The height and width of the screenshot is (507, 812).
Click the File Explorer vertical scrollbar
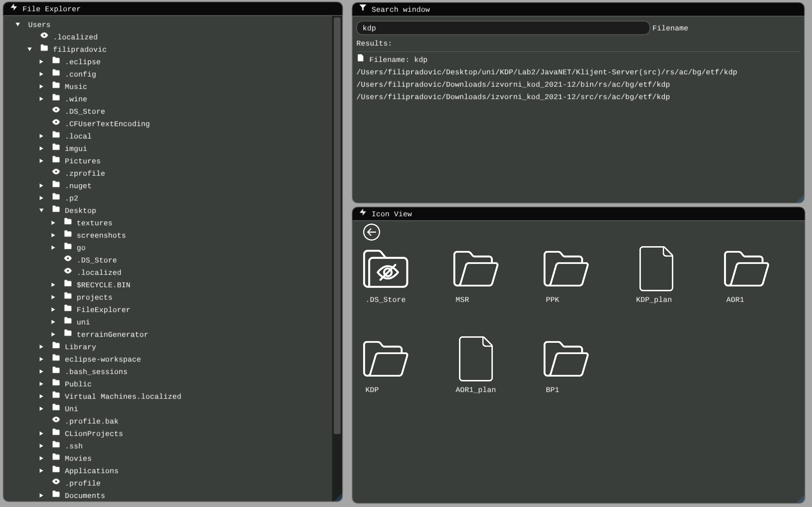pos(337,225)
